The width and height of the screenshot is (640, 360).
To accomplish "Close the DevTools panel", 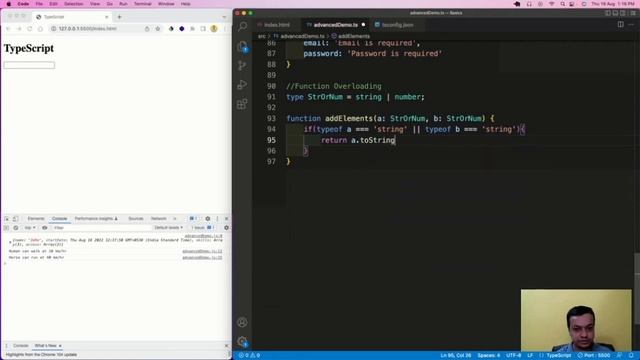I will (x=227, y=219).
